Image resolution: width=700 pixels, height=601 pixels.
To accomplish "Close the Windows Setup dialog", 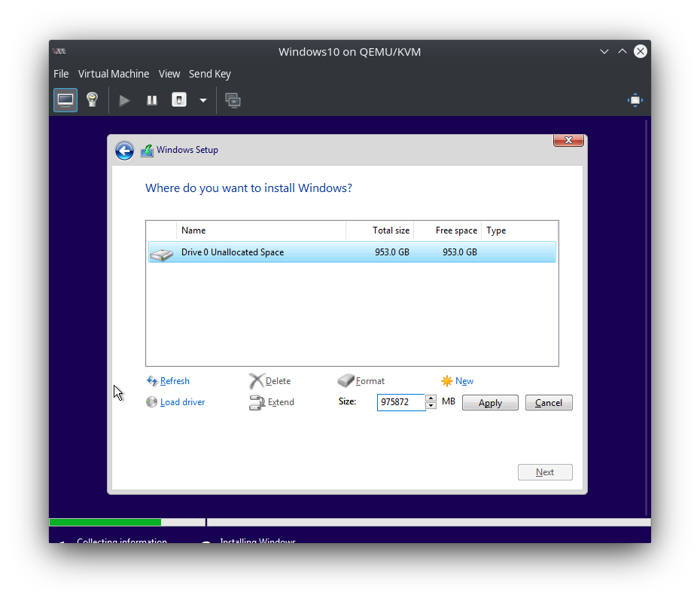I will tap(568, 140).
